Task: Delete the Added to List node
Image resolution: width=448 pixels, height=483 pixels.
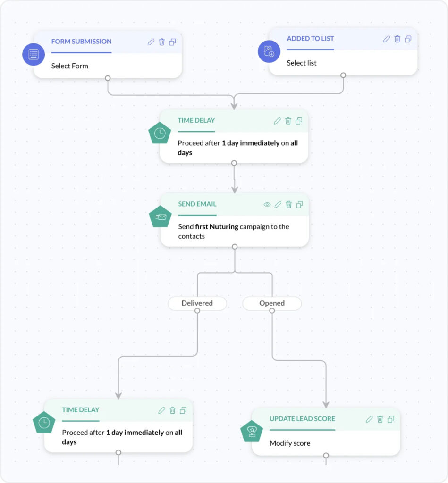Action: click(x=397, y=39)
